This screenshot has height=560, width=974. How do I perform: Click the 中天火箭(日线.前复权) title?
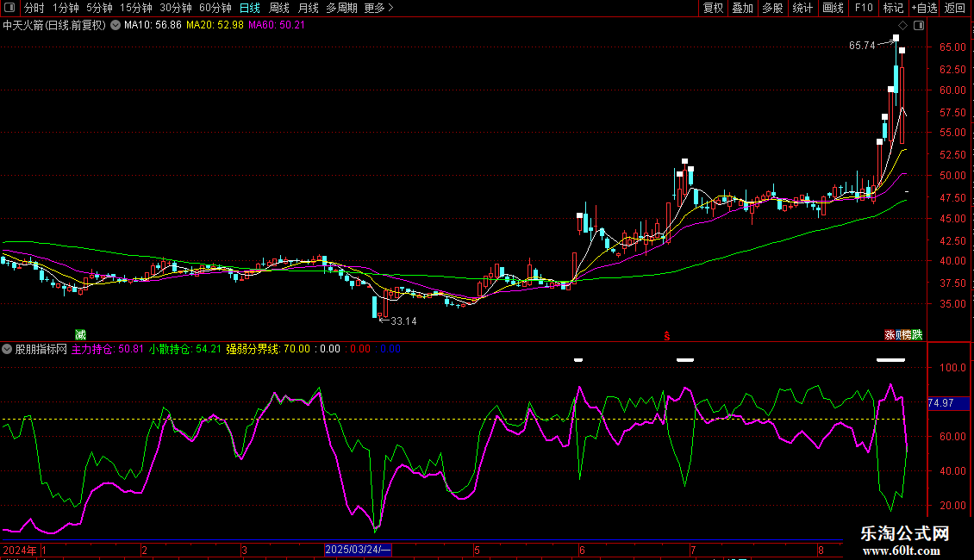(54, 26)
